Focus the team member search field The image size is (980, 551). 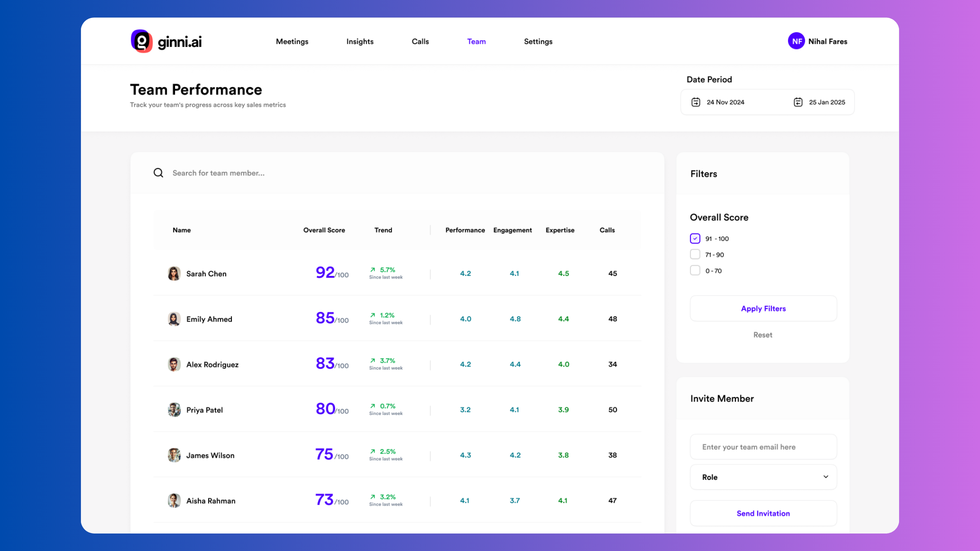pyautogui.click(x=397, y=173)
